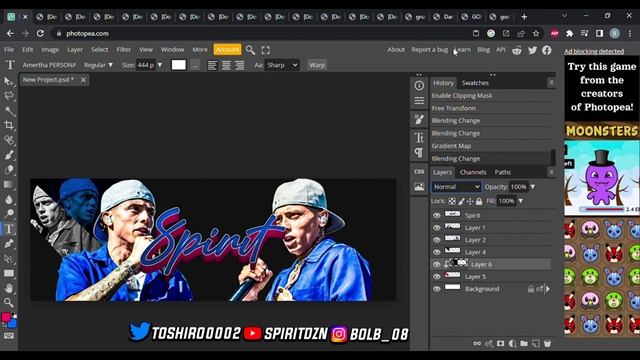
Task: Hide Layer 1 using eye icon
Action: pyautogui.click(x=437, y=227)
